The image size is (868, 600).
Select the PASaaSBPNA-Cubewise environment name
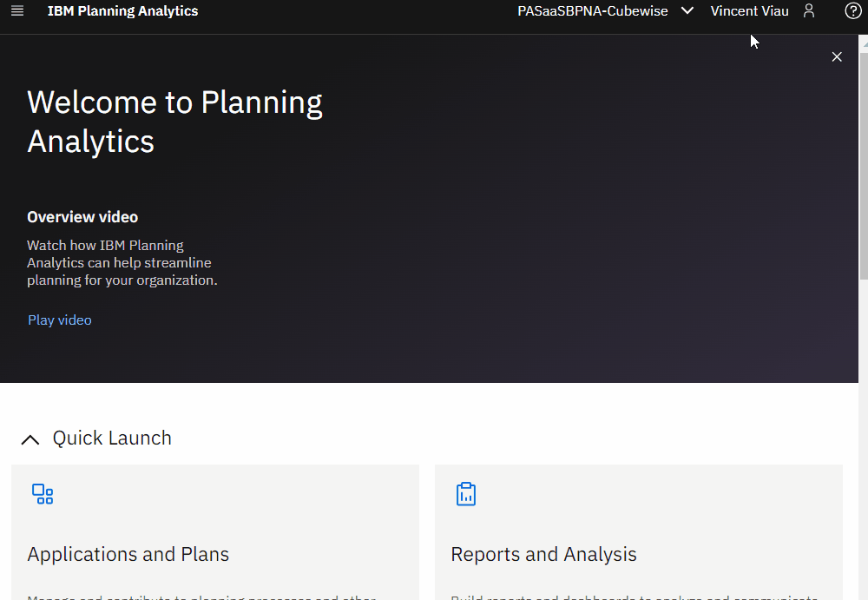click(593, 11)
